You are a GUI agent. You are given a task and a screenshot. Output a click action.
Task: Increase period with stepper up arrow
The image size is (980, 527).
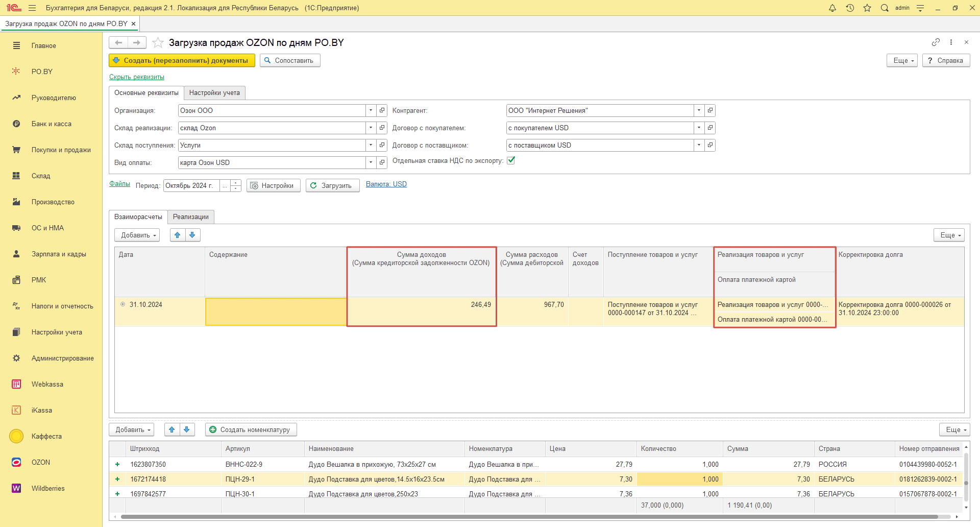235,183
